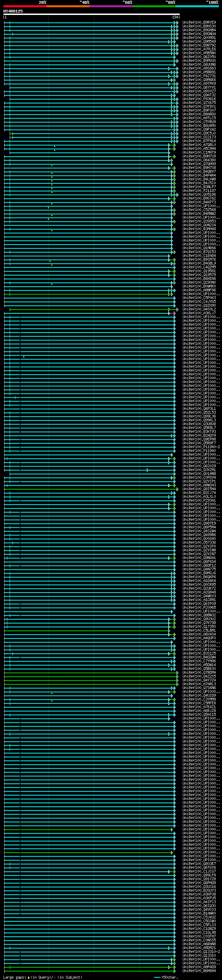Image resolution: width=222 pixels, height=980 pixels.
Task: Select the UniRef100_Q62029 label
Action: click(199, 466)
